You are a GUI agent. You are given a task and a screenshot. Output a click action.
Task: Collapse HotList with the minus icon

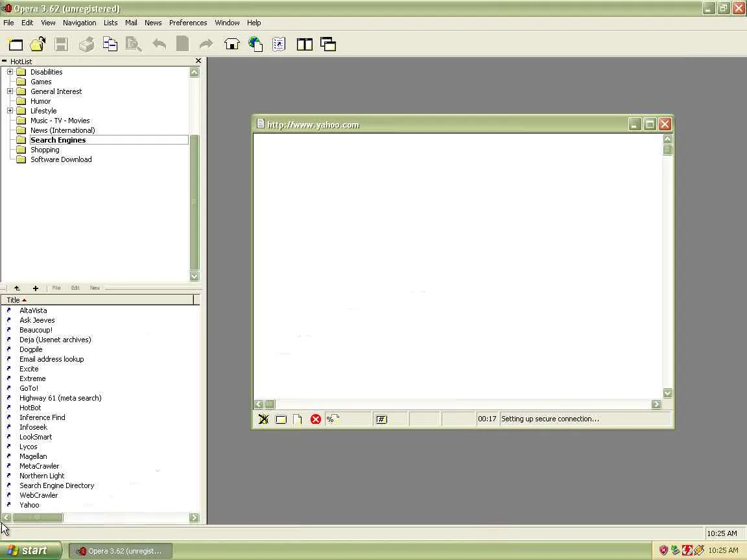click(x=5, y=61)
